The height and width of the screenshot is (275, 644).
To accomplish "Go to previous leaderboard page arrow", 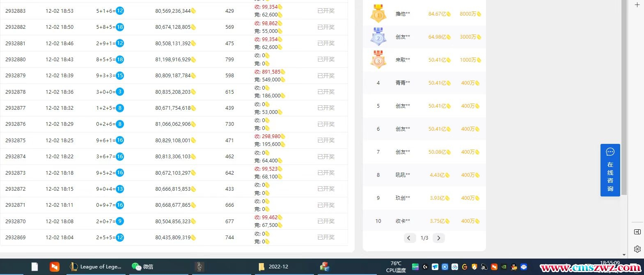I will (409, 238).
